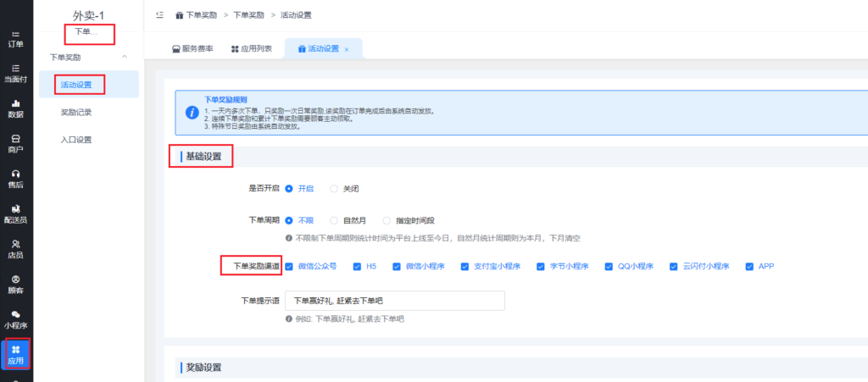The image size is (868, 382).
Task: Open the 应用 apps grid icon
Action: click(15, 349)
